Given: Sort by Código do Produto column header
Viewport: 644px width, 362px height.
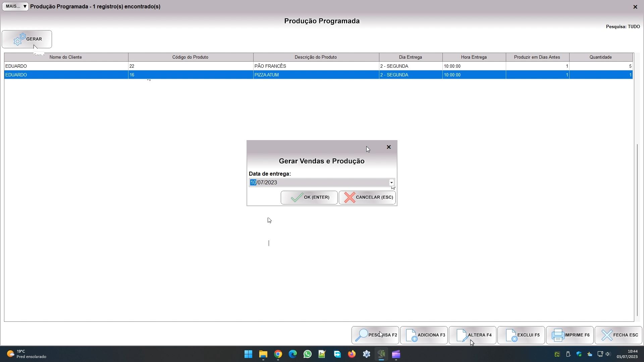Looking at the screenshot, I should [190, 57].
